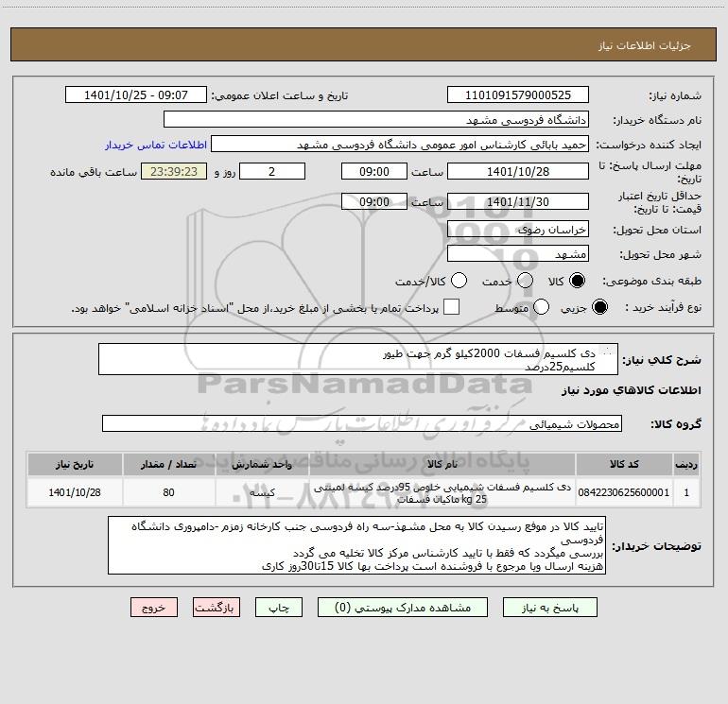Select the خدمت radio button
Screen dimensions: 728x704
[x=525, y=281]
